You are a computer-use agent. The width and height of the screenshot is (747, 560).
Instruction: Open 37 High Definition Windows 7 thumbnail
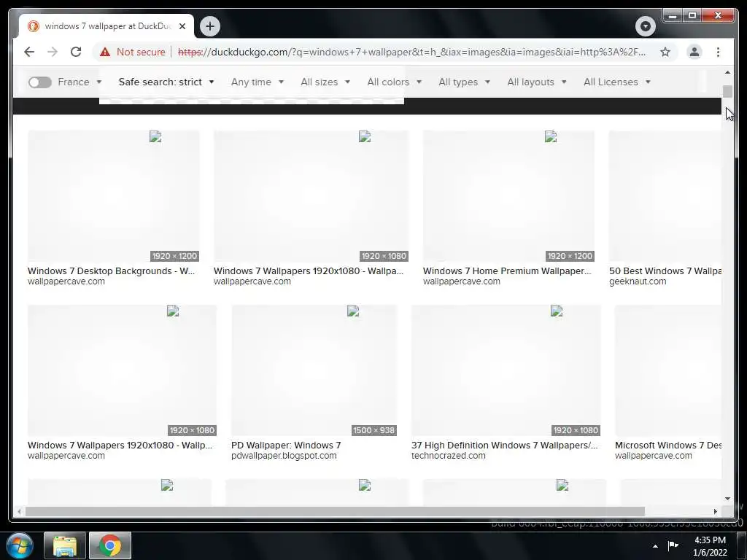506,370
